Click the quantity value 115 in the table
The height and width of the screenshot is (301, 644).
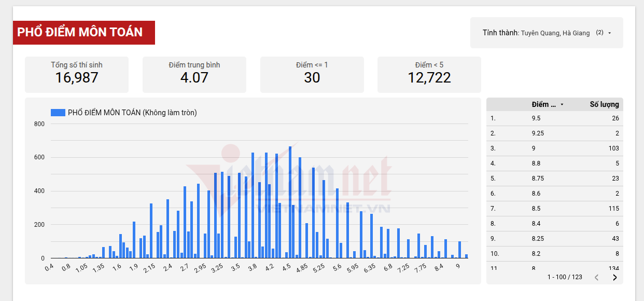pos(614,209)
